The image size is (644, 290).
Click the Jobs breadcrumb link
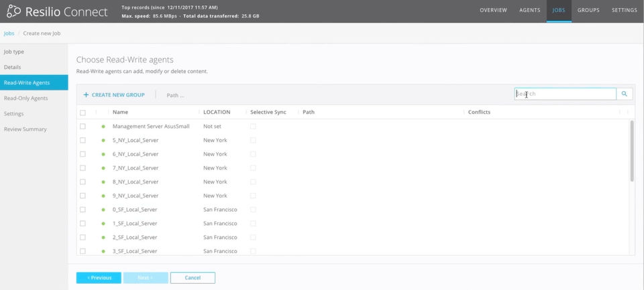pyautogui.click(x=9, y=33)
